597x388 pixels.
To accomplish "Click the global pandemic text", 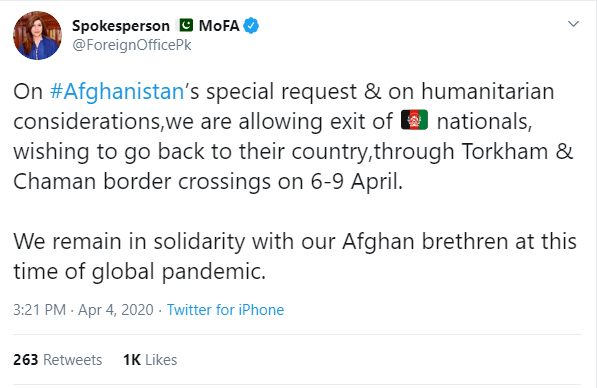I will pyautogui.click(x=179, y=271).
